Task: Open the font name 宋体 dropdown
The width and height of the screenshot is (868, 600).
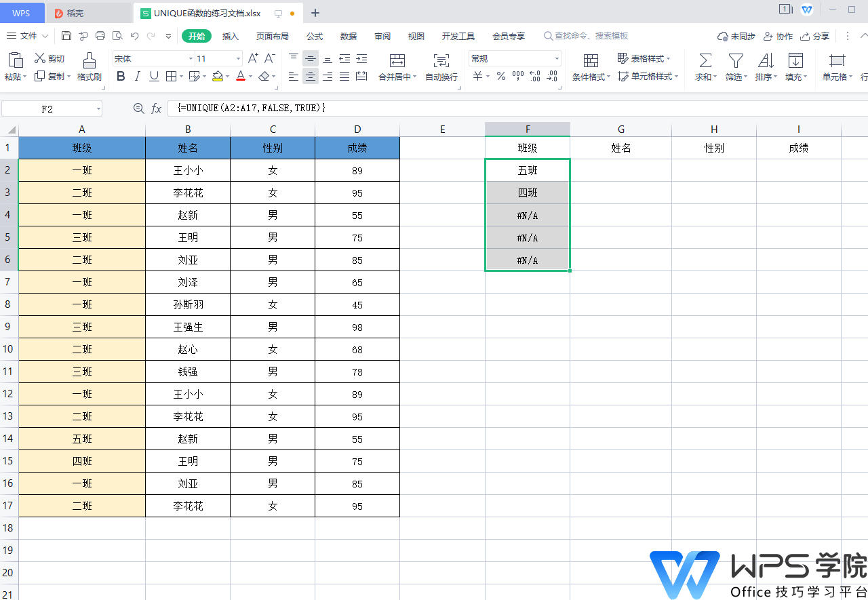Action: coord(191,59)
